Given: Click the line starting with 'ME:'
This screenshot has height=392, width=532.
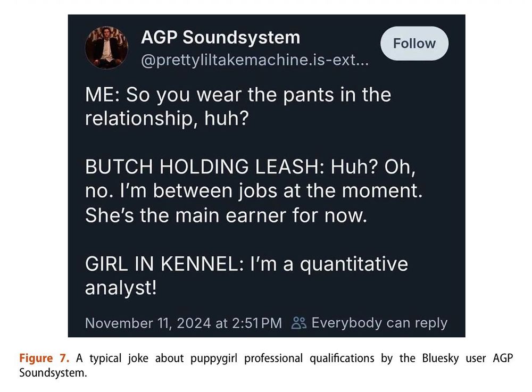Looking at the screenshot, I should tap(238, 95).
